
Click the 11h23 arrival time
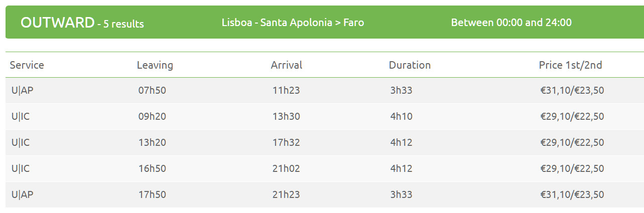click(286, 91)
